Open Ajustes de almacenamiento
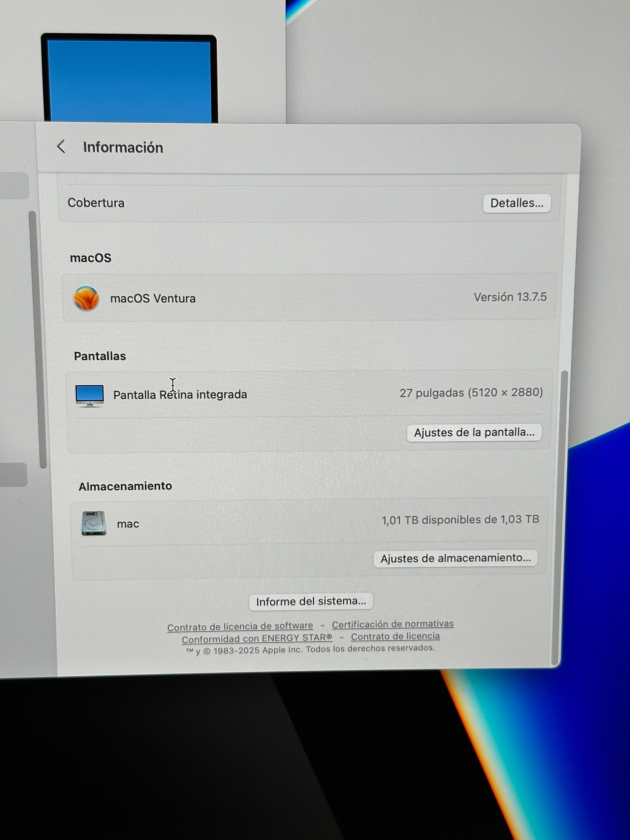 [x=456, y=558]
